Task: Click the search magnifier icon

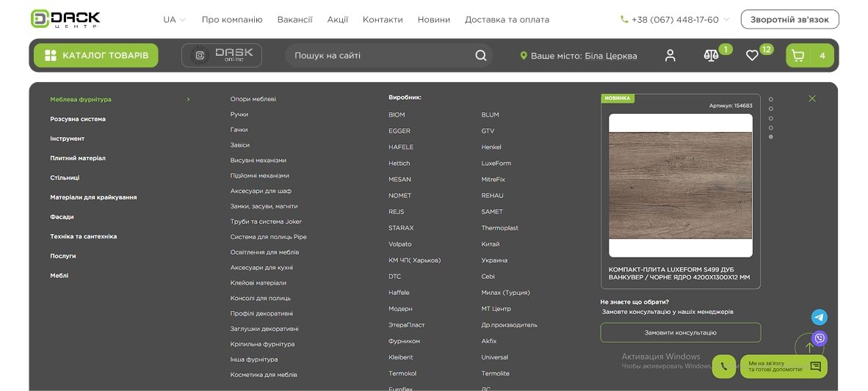Action: (480, 56)
